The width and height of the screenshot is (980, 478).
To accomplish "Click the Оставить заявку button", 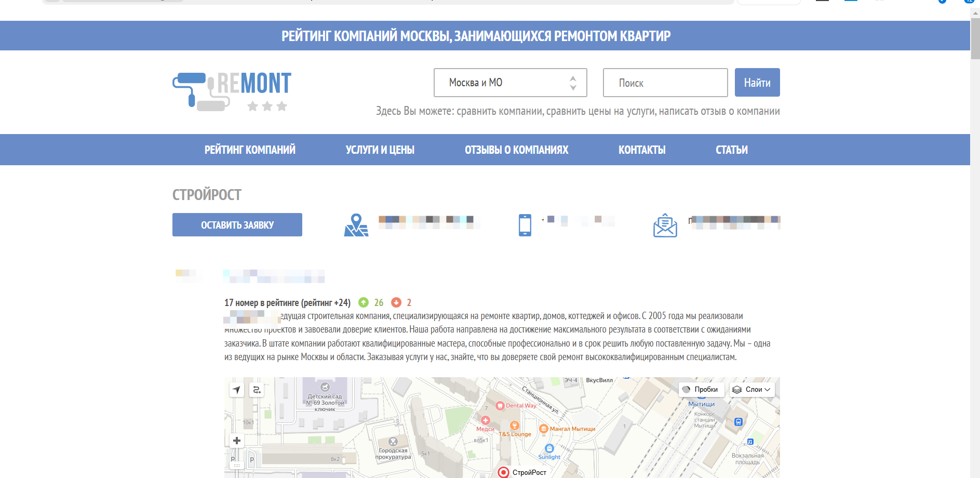I will 237,225.
